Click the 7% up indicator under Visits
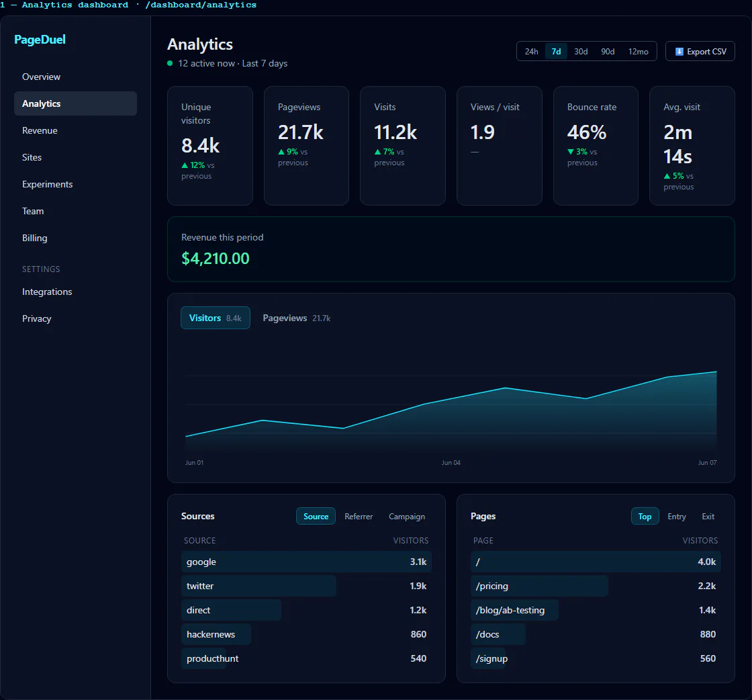The width and height of the screenshot is (752, 700). (384, 152)
